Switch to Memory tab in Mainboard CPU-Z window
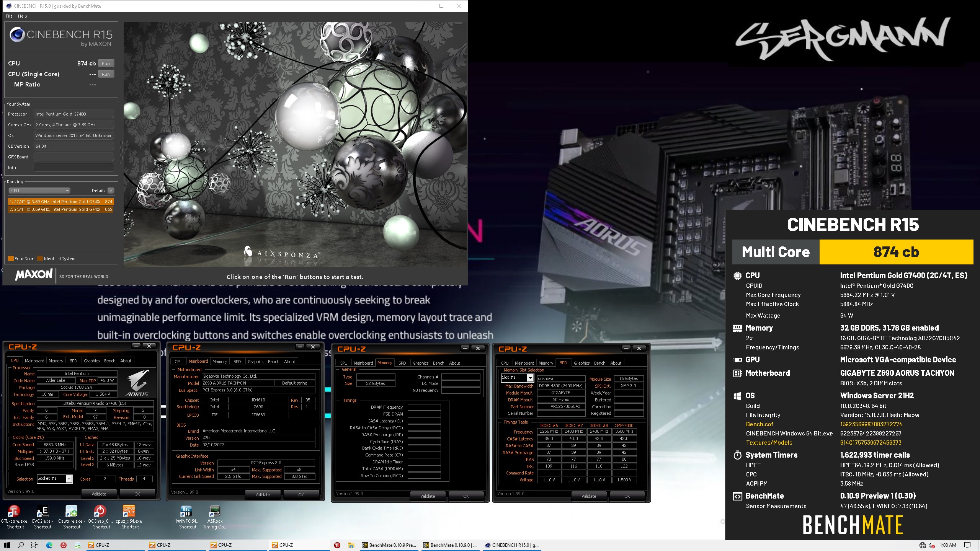This screenshot has width=980, height=551. coord(220,362)
